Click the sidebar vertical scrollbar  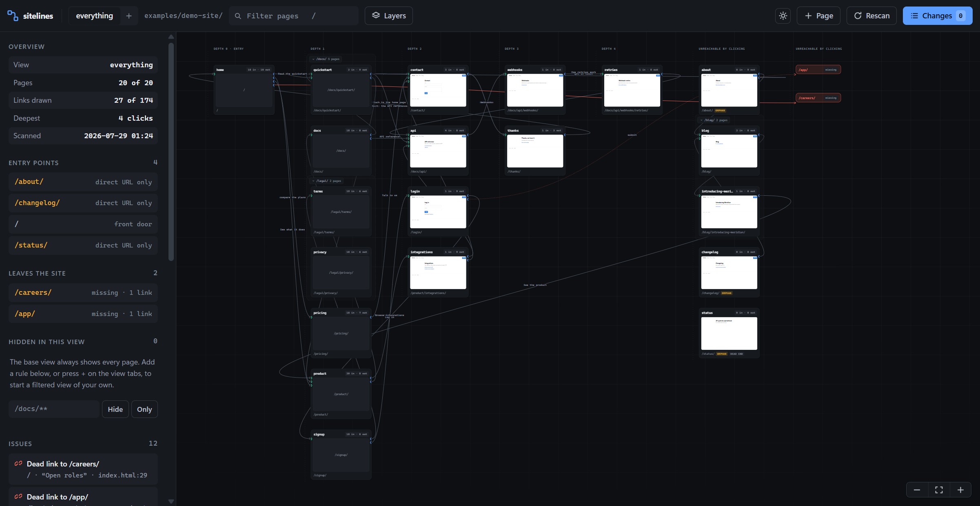[x=171, y=151]
